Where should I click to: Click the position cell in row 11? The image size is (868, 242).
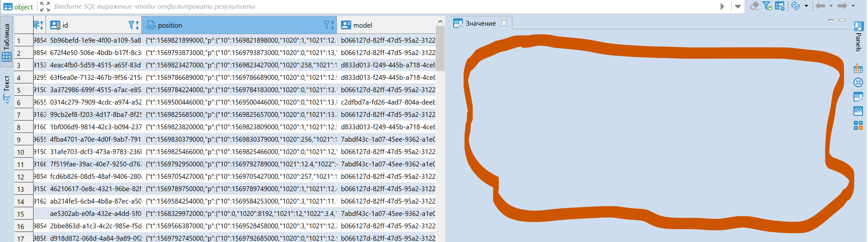click(x=239, y=164)
